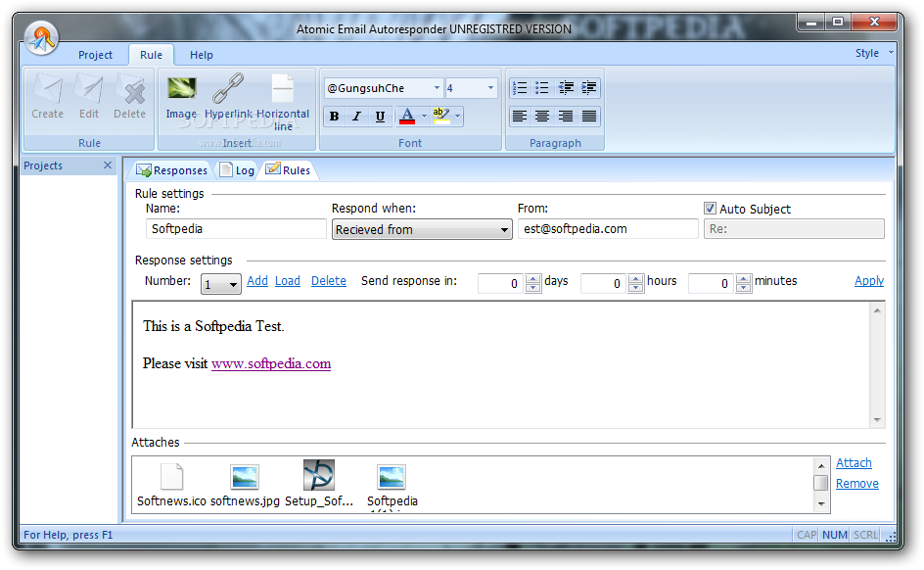Insert an Image into the response

(x=181, y=96)
